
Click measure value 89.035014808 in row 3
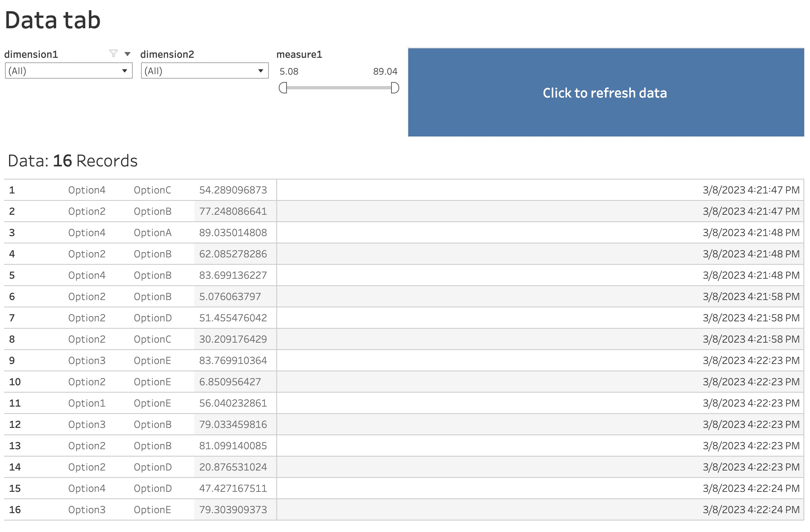(x=233, y=232)
